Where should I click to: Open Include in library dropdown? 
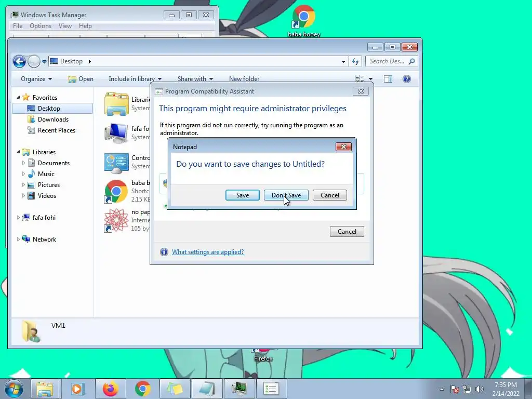pyautogui.click(x=135, y=79)
